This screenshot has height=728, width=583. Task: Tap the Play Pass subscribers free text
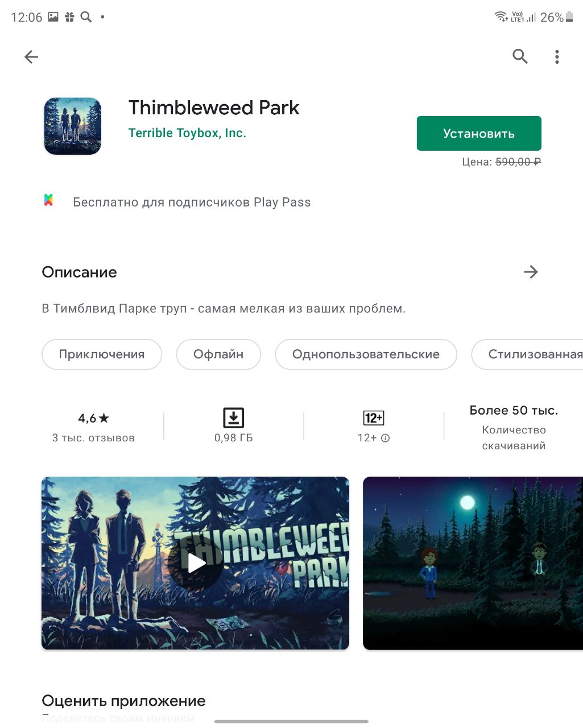pyautogui.click(x=192, y=202)
